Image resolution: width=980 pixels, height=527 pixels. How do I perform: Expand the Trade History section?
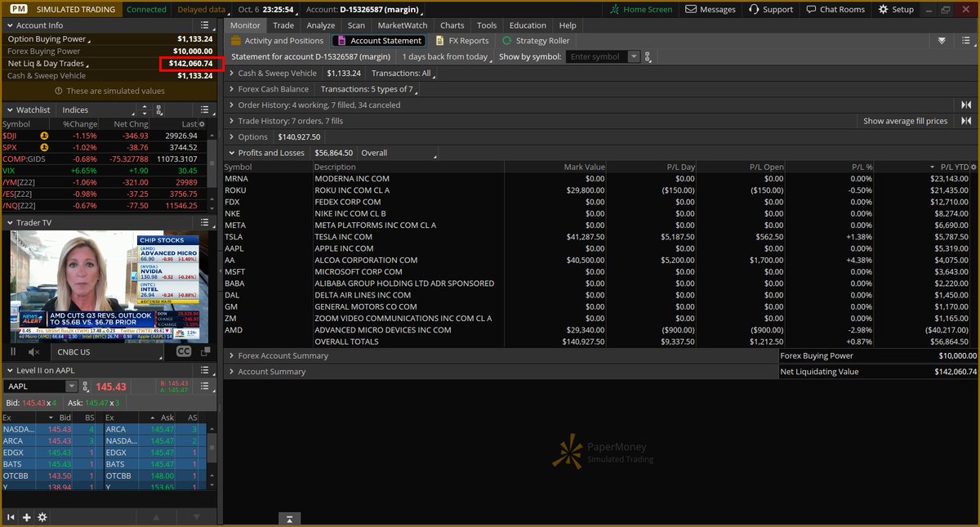[232, 121]
